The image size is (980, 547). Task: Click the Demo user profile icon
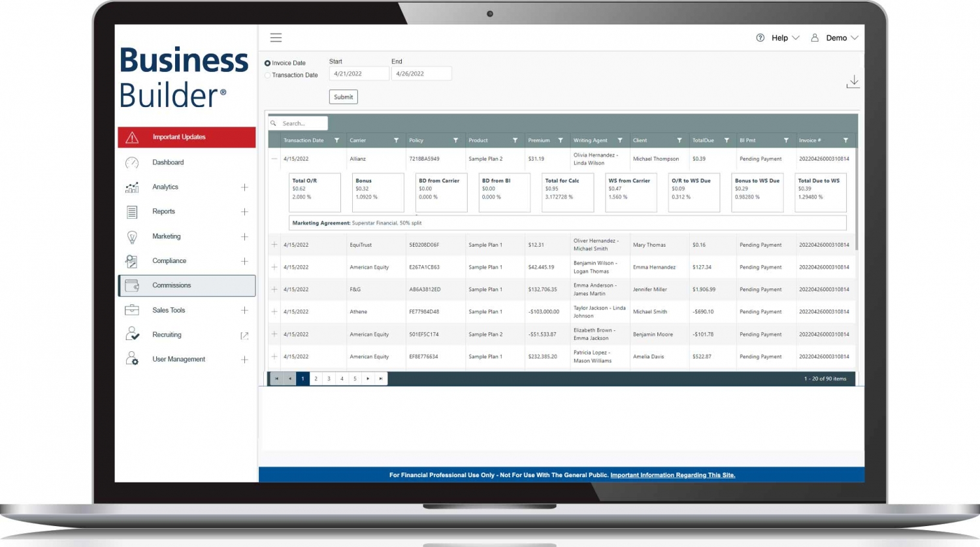(814, 38)
